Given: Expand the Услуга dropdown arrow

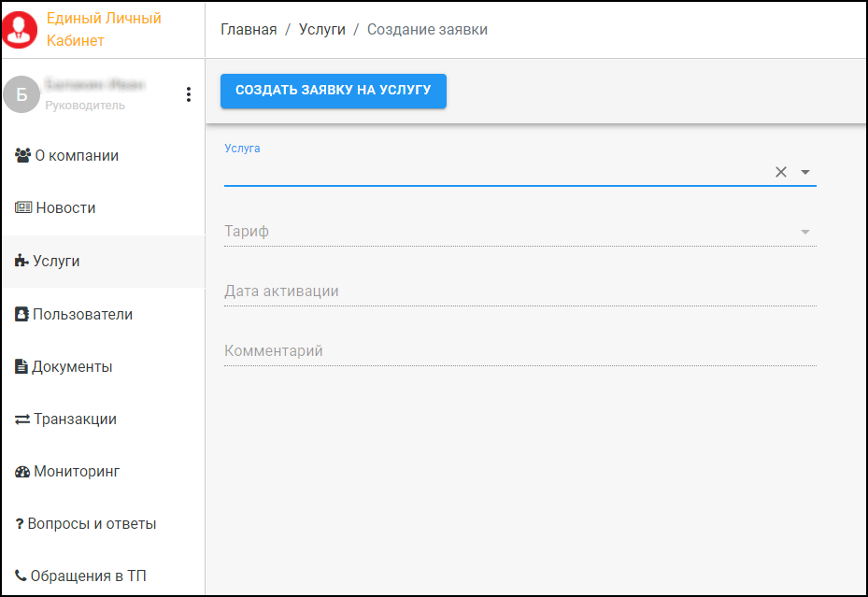Looking at the screenshot, I should 805,172.
